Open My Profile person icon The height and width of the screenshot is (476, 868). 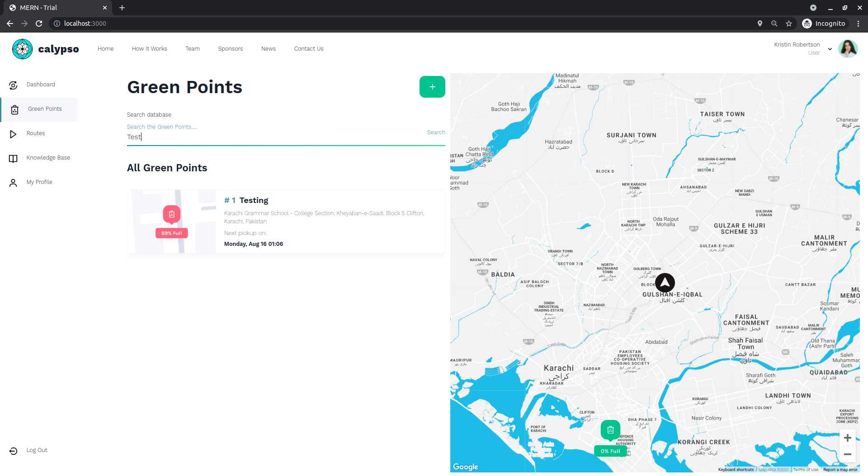tap(13, 183)
